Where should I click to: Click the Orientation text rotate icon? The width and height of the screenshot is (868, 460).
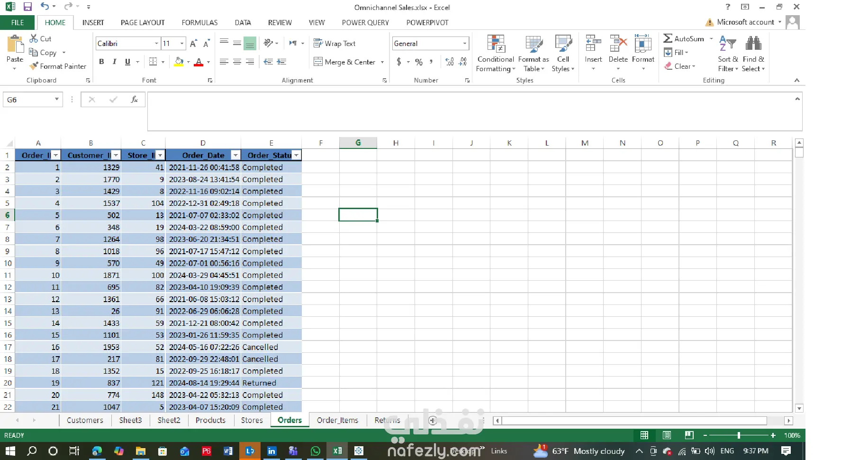pos(269,43)
